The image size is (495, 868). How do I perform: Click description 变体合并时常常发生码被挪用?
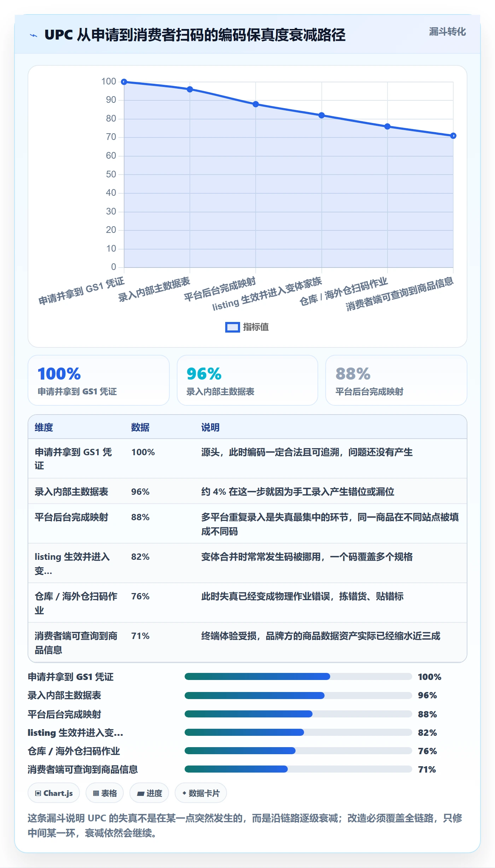click(x=307, y=557)
